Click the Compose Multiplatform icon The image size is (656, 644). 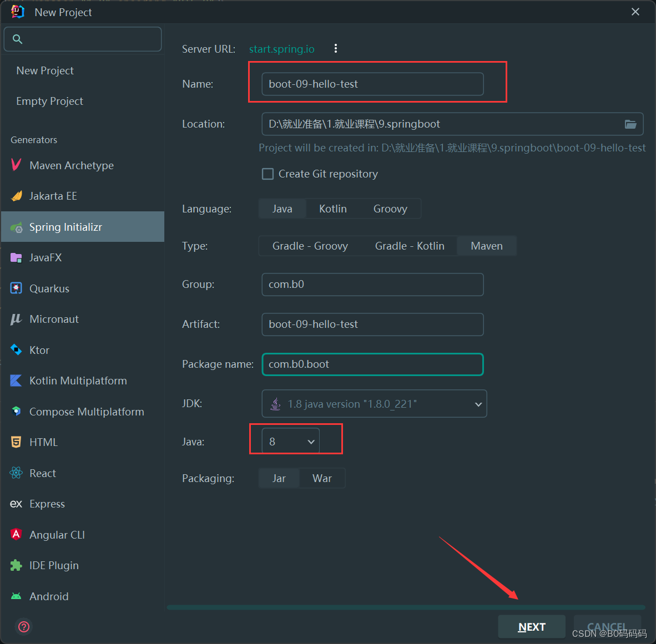[16, 412]
